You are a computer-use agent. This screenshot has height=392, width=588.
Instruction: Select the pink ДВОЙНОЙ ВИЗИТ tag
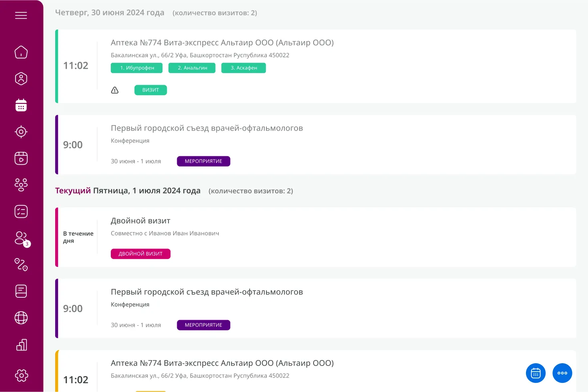click(x=140, y=254)
